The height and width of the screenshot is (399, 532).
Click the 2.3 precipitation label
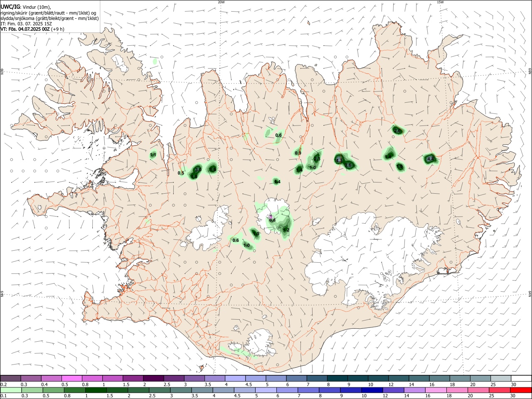click(317, 159)
